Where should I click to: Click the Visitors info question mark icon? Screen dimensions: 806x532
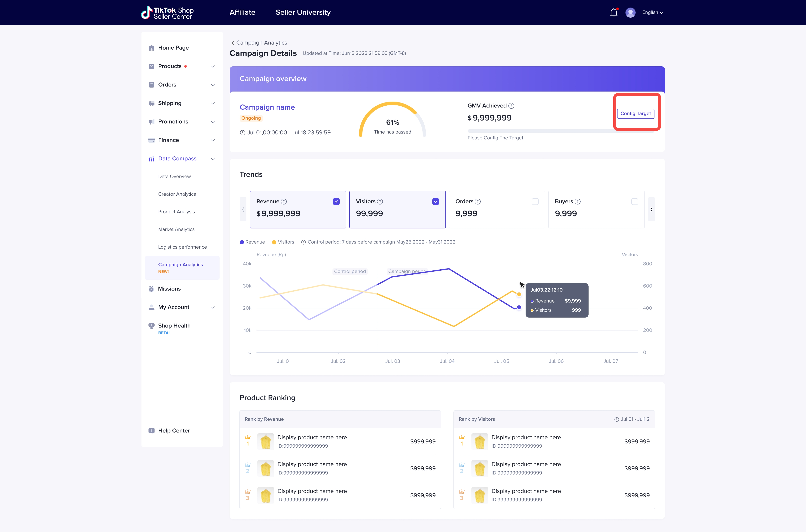(x=380, y=202)
